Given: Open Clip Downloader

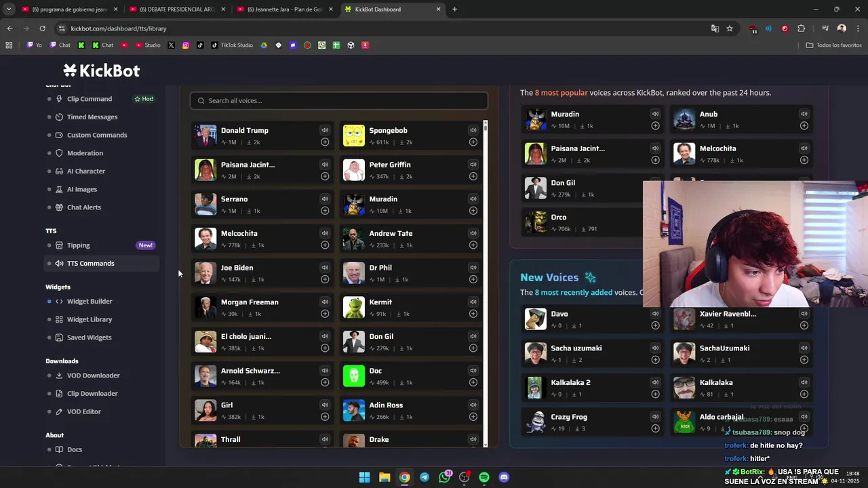Looking at the screenshot, I should click(x=92, y=393).
